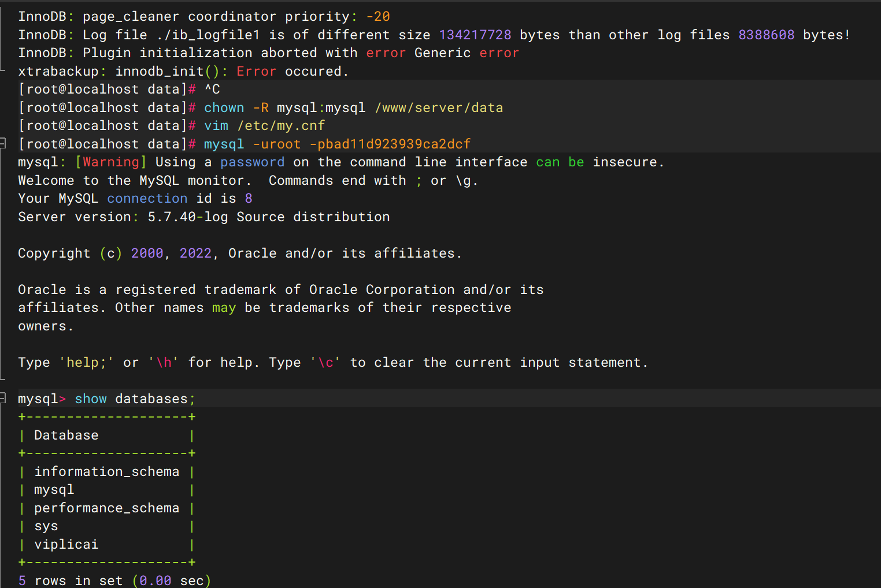881x588 pixels.
Task: Click the 'Database' table header
Action: pos(66,436)
